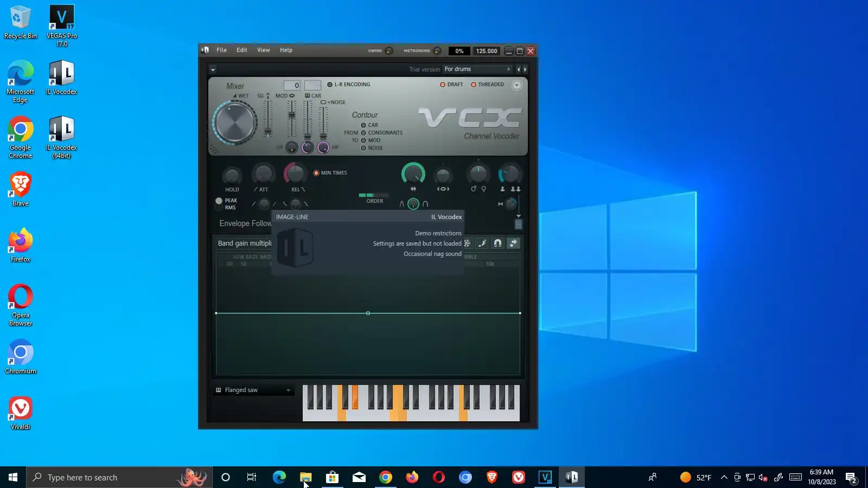Click the Windows Start button
This screenshot has width=868, height=488.
point(13,477)
